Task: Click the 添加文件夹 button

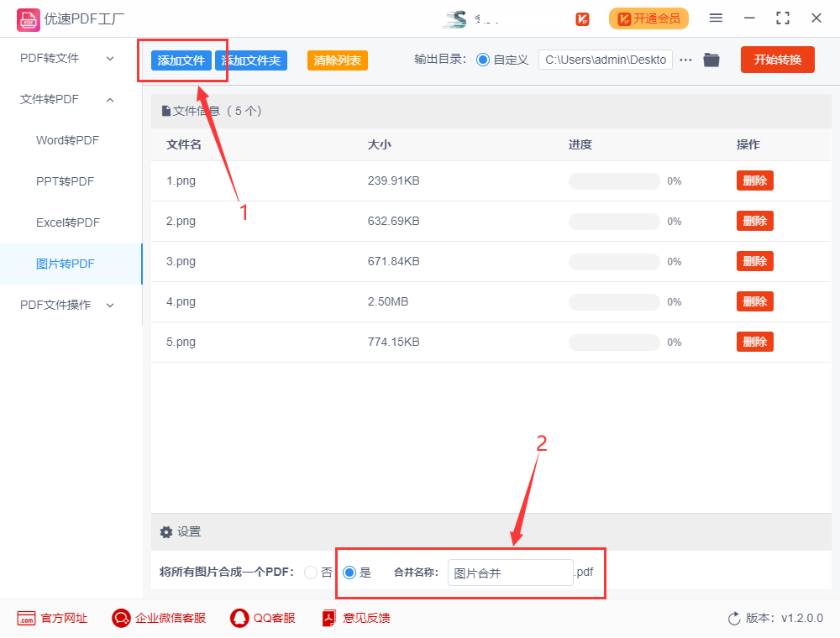Action: [251, 60]
